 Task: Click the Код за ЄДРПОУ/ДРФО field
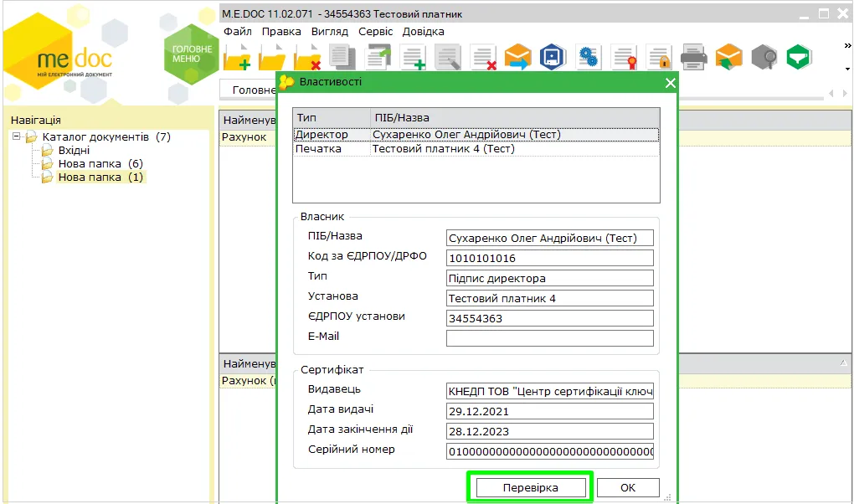549,258
